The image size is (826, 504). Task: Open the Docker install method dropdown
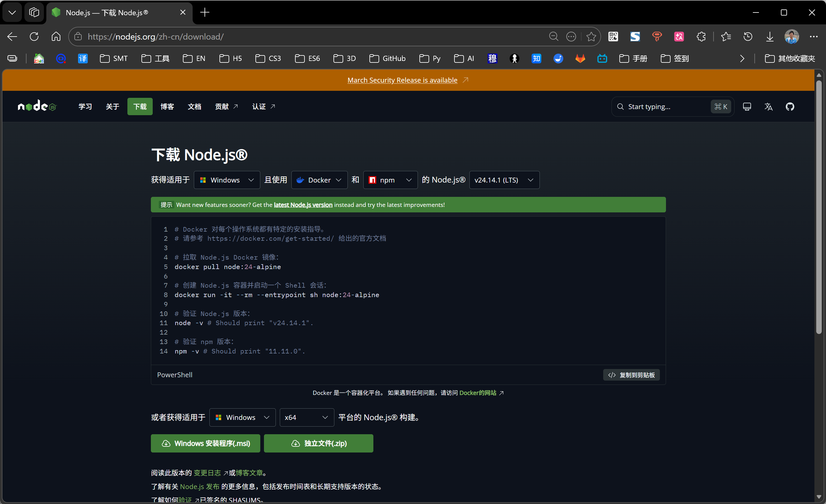point(319,180)
